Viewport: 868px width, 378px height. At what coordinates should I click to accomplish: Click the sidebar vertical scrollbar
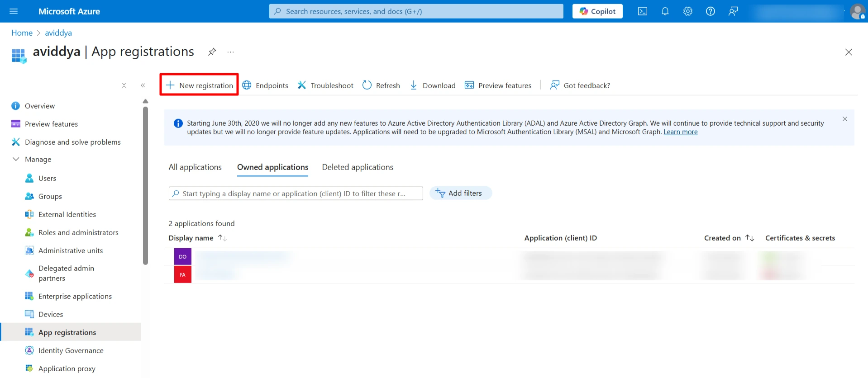pyautogui.click(x=145, y=185)
